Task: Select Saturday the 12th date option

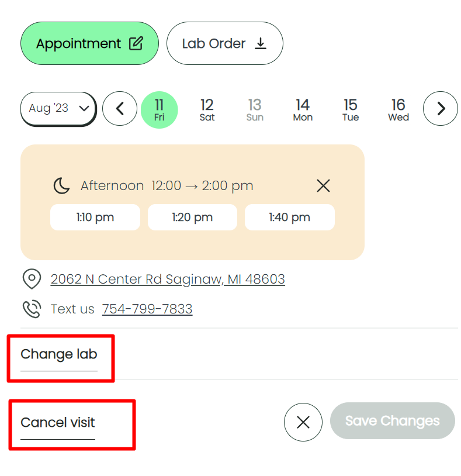Action: (207, 109)
